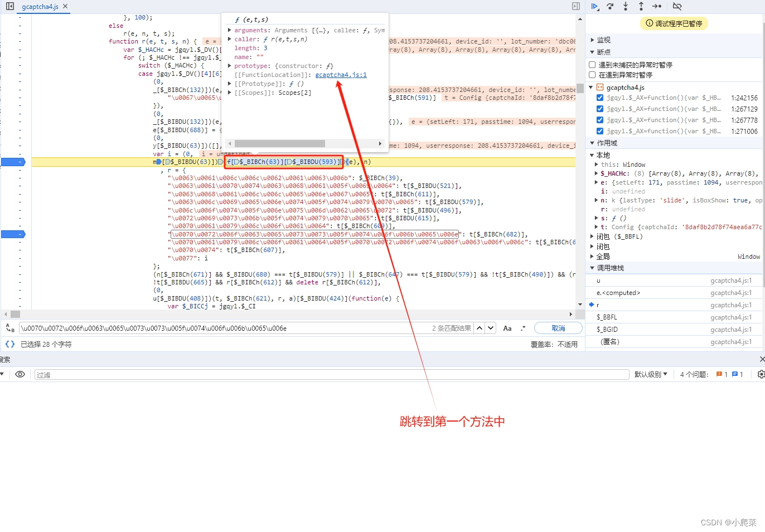Collapse the 调用堆栈 (Call Stack) section
Screen dimensions: 765x532
click(x=592, y=268)
